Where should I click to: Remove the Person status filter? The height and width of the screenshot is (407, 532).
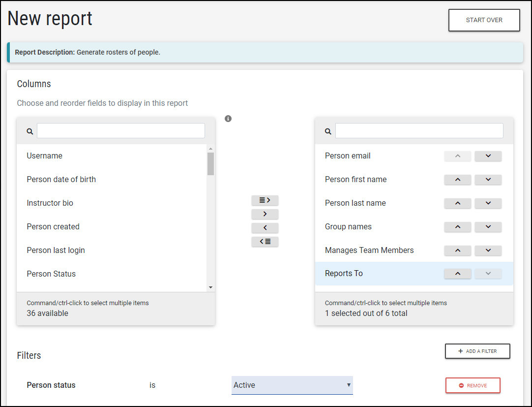(x=473, y=385)
